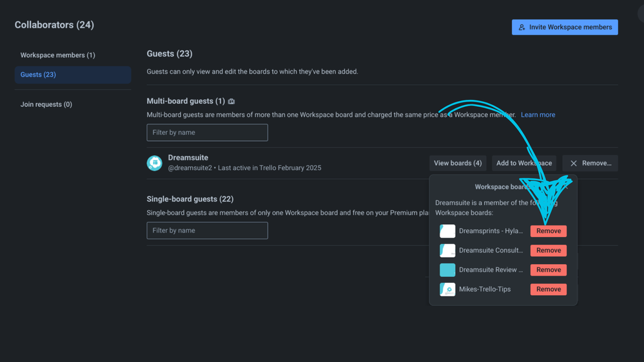Click Dreamsprints - Hyla board name
The height and width of the screenshot is (362, 644).
coord(491,231)
